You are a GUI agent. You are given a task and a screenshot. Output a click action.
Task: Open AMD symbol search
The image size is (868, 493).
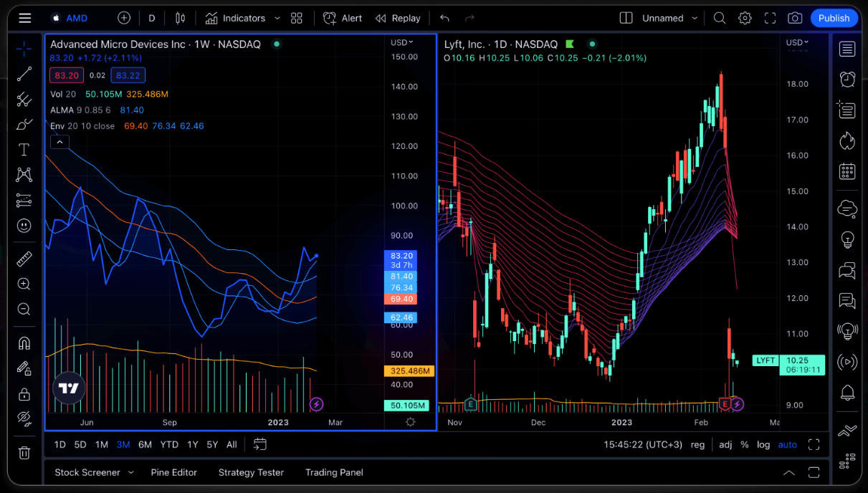click(x=70, y=18)
